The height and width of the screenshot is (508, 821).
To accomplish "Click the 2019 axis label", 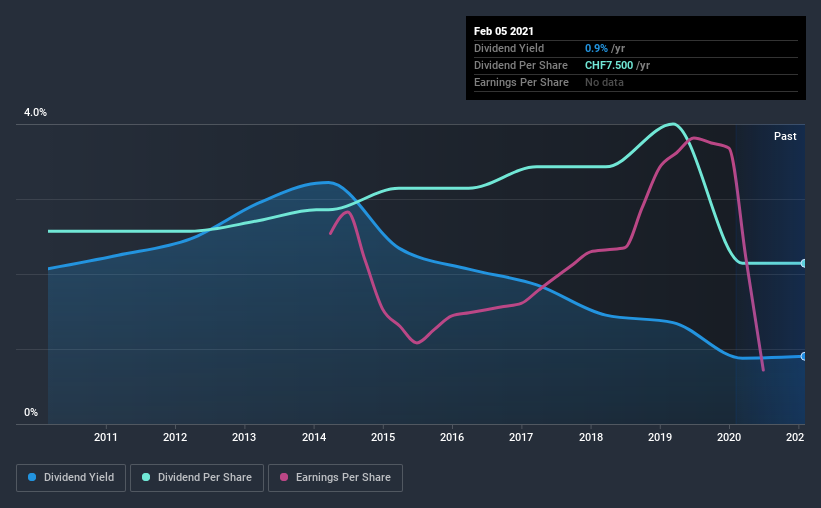I will (x=660, y=437).
